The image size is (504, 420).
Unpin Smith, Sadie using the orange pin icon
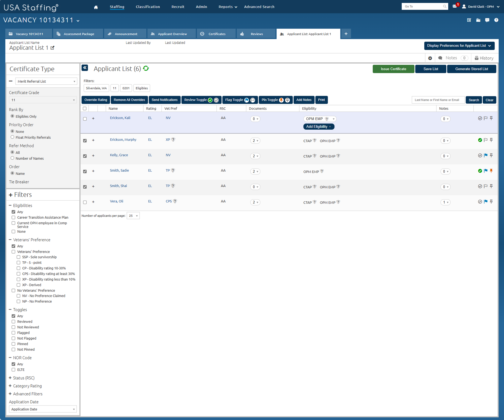point(491,171)
